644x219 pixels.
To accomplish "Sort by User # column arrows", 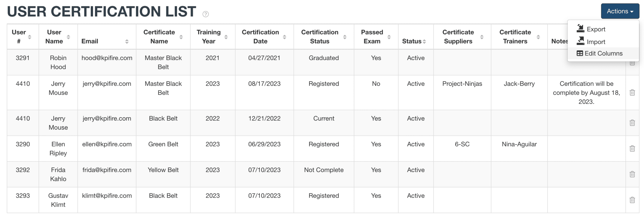I will pos(29,37).
